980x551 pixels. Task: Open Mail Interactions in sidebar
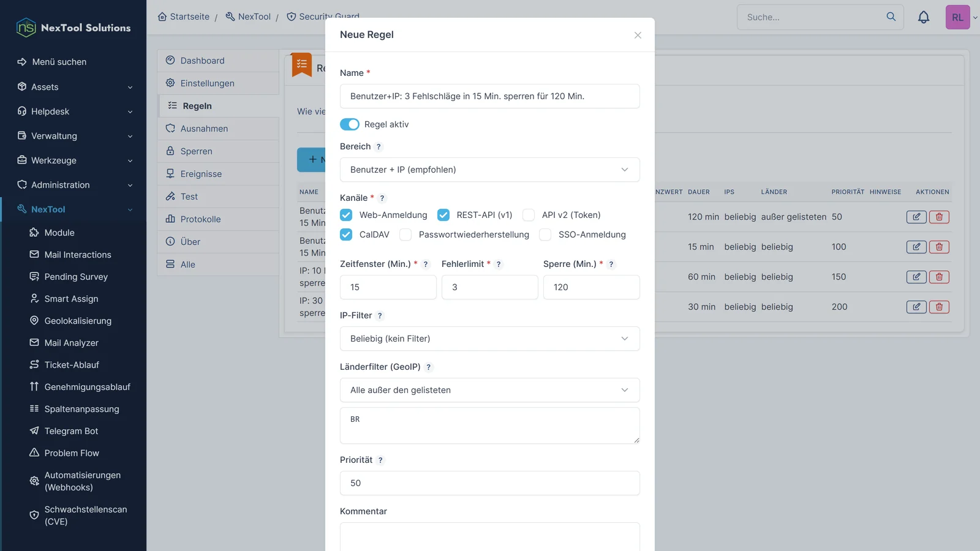[78, 255]
